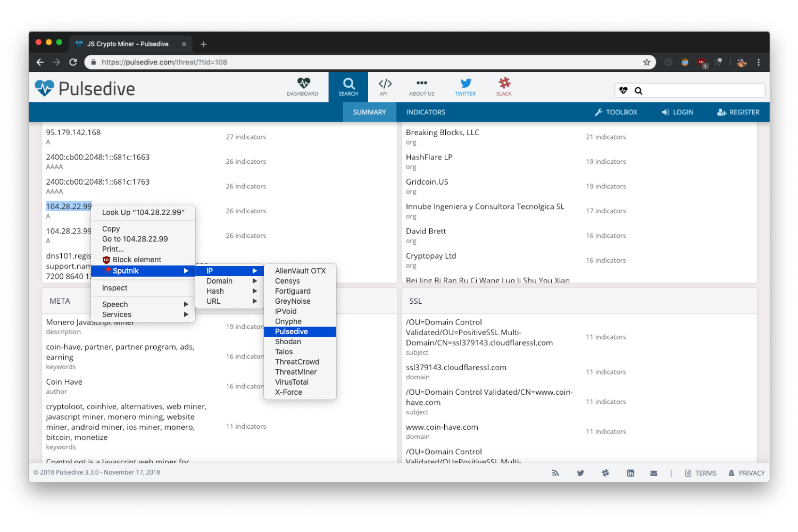The width and height of the screenshot is (798, 532).
Task: Select GreyNoise lookup
Action: click(300, 301)
